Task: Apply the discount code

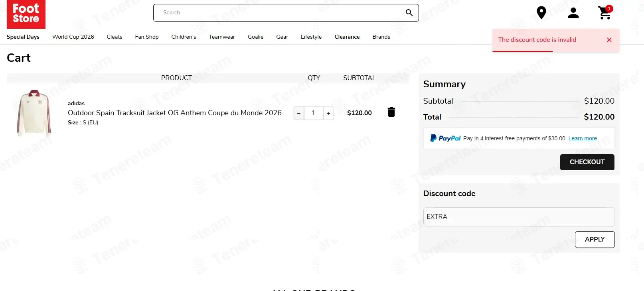Action: click(x=595, y=240)
